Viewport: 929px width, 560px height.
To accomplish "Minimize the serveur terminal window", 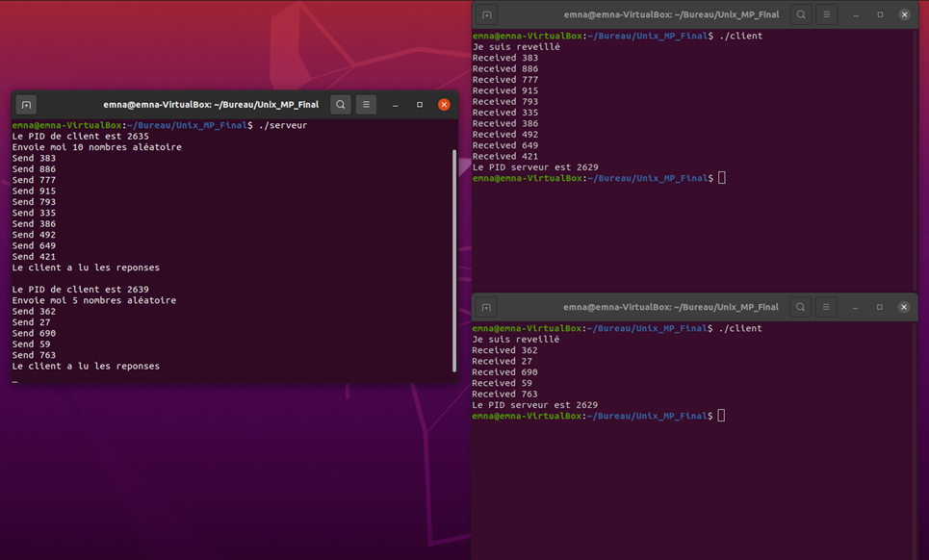I will 395,105.
